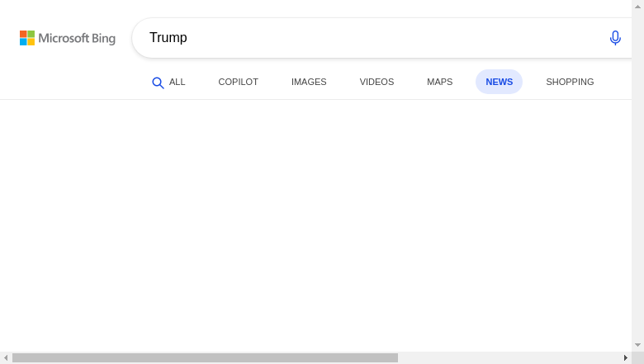Screen dimensions: 644x364
Task: Select the highlighted NEWS tab
Action: pos(499,82)
